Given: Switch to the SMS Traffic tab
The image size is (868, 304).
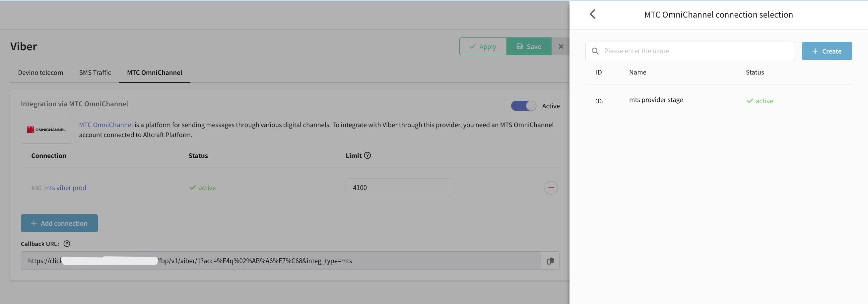Looking at the screenshot, I should pyautogui.click(x=95, y=73).
